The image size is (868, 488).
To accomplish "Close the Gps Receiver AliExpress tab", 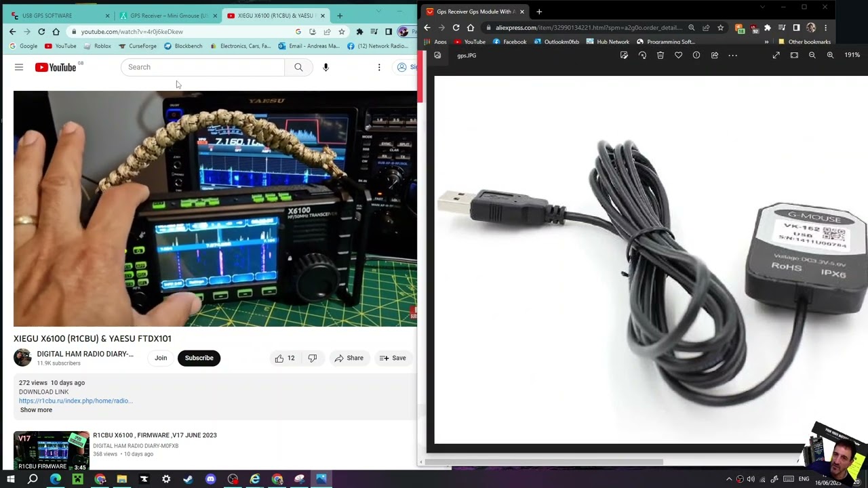I will (521, 12).
